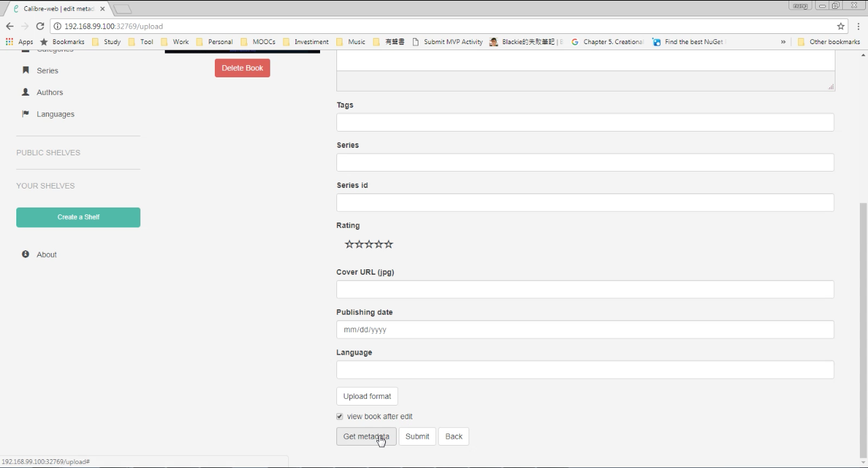Open the About page link
868x468 pixels.
[x=47, y=254]
